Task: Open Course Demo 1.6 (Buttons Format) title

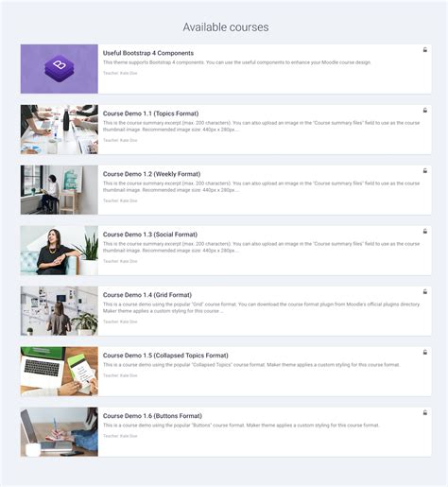Action: (x=152, y=416)
